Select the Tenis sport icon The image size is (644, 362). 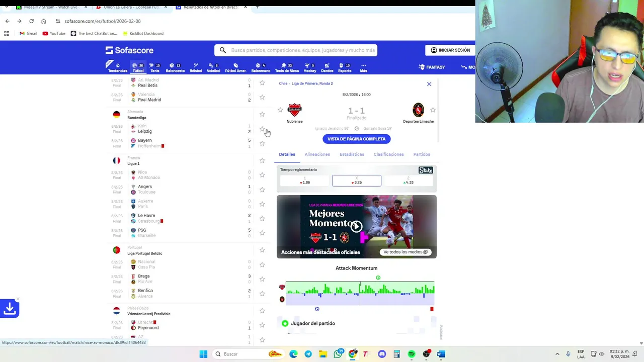(x=154, y=67)
